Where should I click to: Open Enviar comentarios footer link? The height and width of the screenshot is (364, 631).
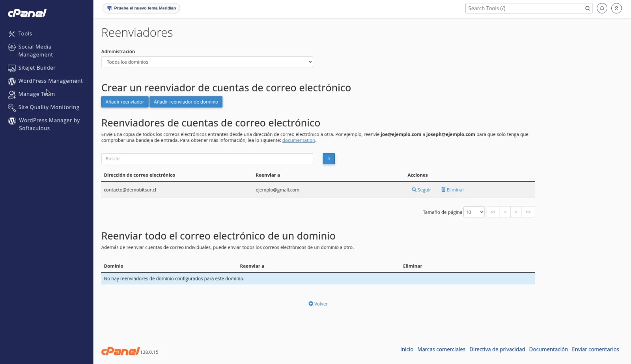tap(596, 349)
